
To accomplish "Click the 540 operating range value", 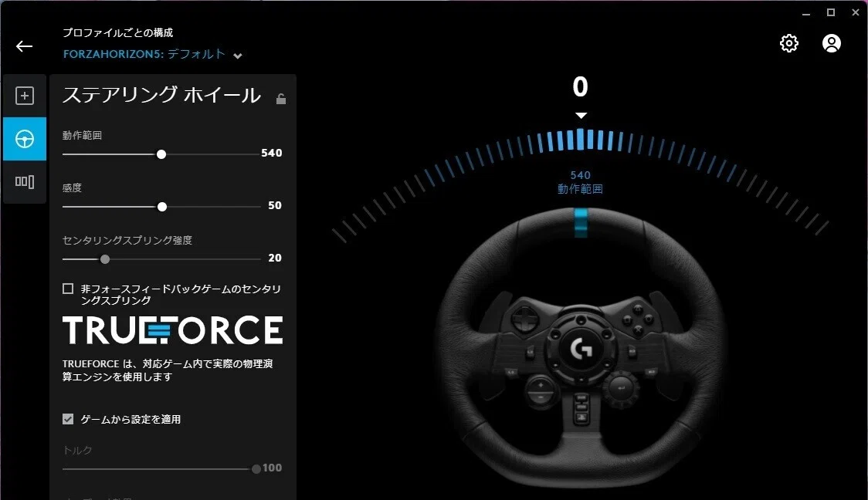I will [272, 153].
